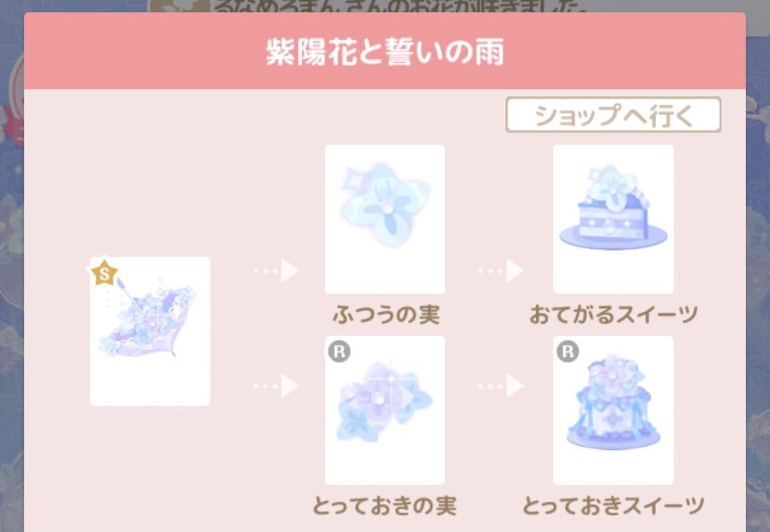The width and height of the screenshot is (770, 532).
Task: Click the arrow leading to とっておきの実
Action: click(276, 386)
